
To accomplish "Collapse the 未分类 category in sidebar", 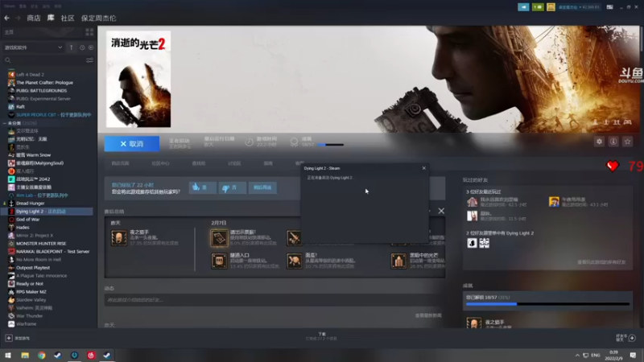I will coord(5,123).
